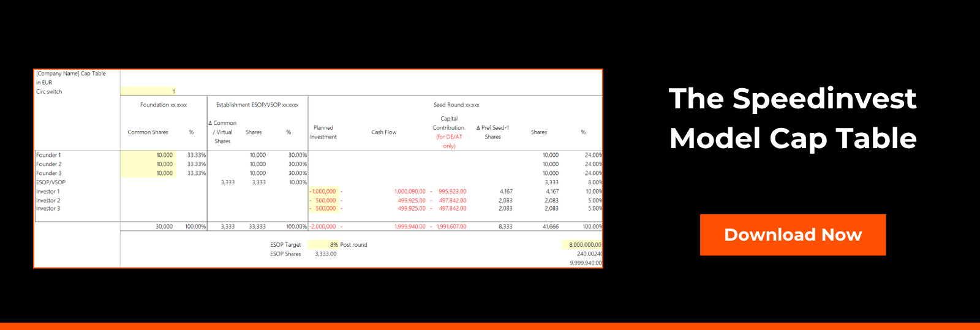Click the 'Post round' label
The image size is (980, 330).
click(353, 245)
